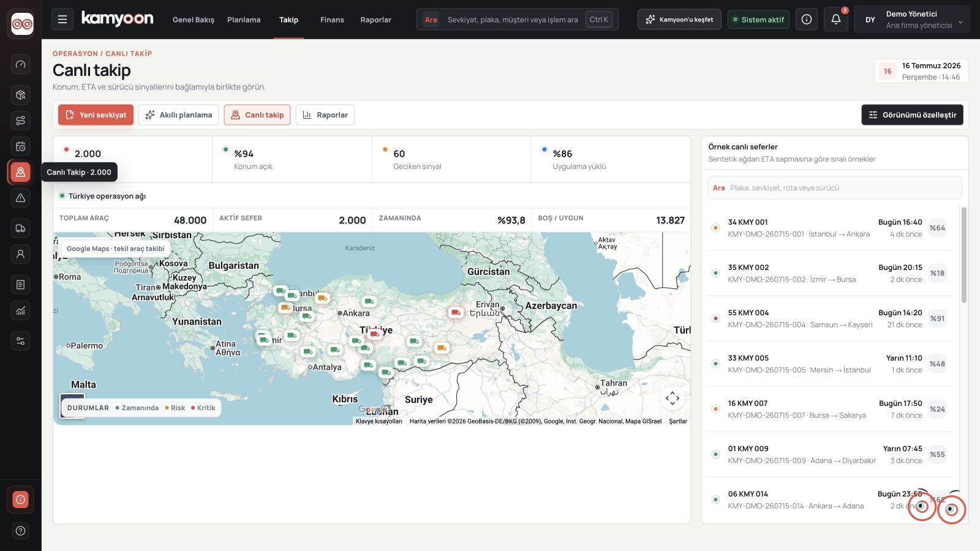Switch to the Planlama navigation tab

pos(244,20)
